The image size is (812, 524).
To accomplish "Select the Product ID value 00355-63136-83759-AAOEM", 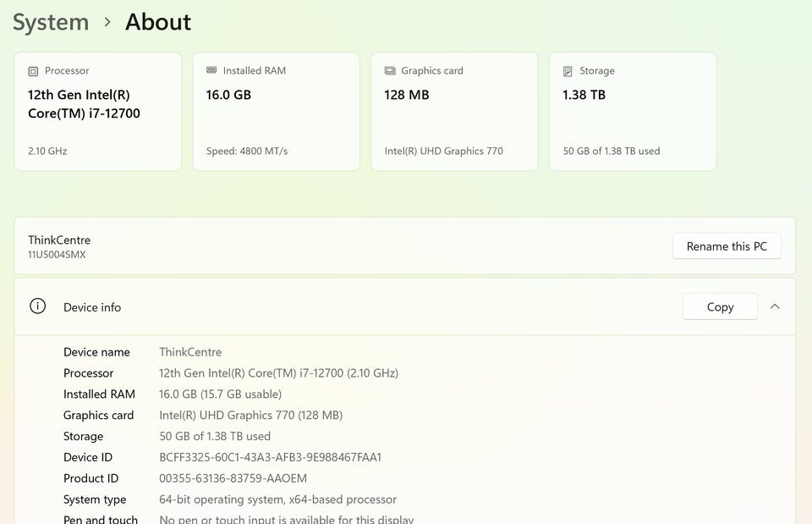I will pyautogui.click(x=233, y=478).
